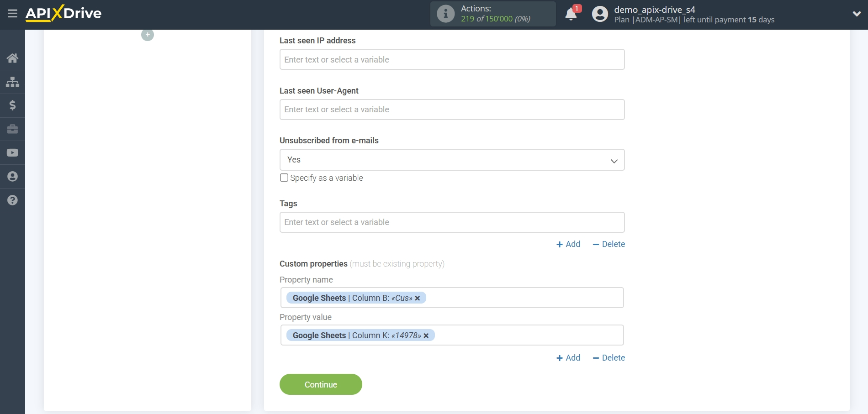Open the Unsubscribed from e-mails dropdown
This screenshot has width=868, height=414.
pyautogui.click(x=614, y=160)
